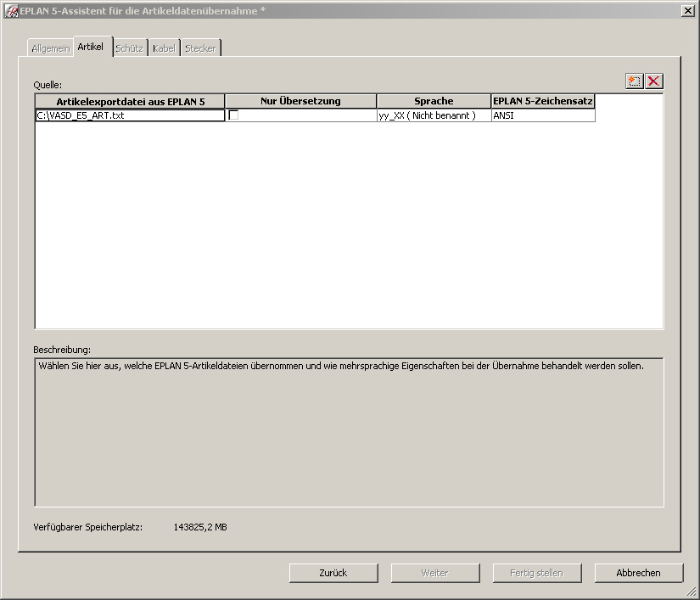The height and width of the screenshot is (600, 700).
Task: Open the Stecker tab
Action: [x=200, y=48]
